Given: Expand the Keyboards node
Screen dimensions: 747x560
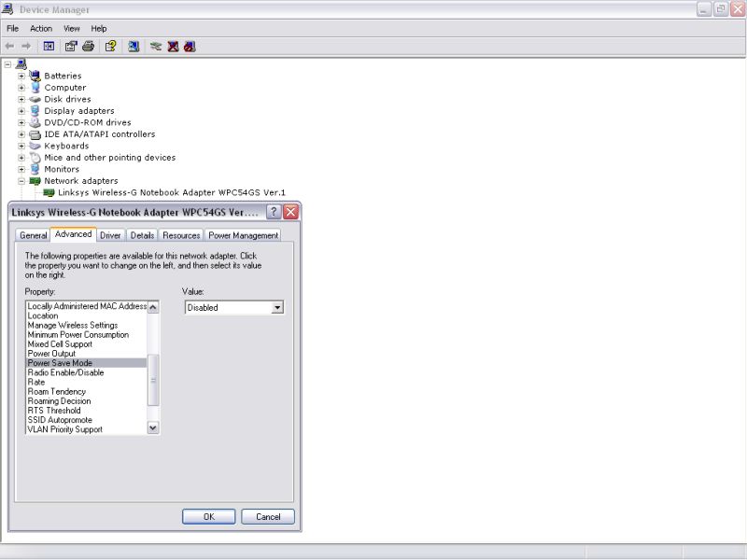Looking at the screenshot, I should tap(21, 146).
